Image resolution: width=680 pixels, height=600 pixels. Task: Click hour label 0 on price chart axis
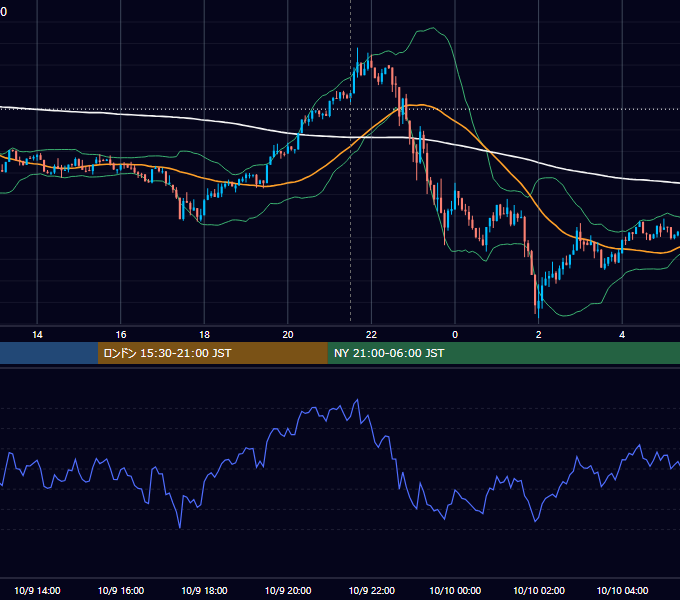click(x=455, y=335)
